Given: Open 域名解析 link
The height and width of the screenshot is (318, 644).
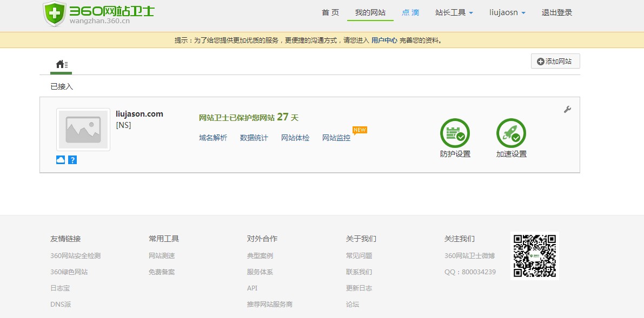Looking at the screenshot, I should 213,138.
